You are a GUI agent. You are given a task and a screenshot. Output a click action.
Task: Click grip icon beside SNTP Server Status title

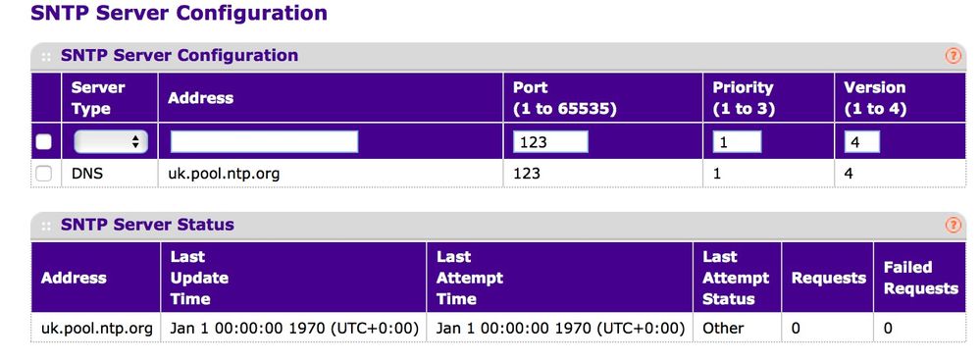[x=46, y=226]
